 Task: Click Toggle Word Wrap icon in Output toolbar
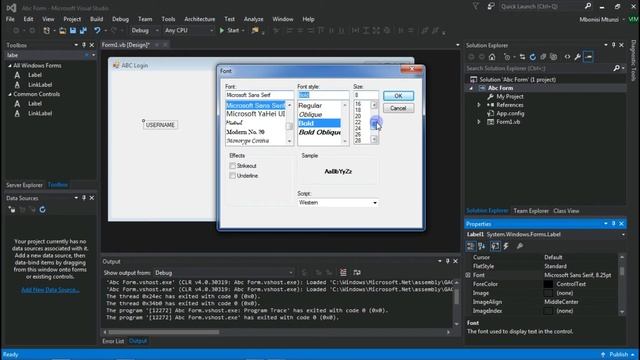coord(357,273)
